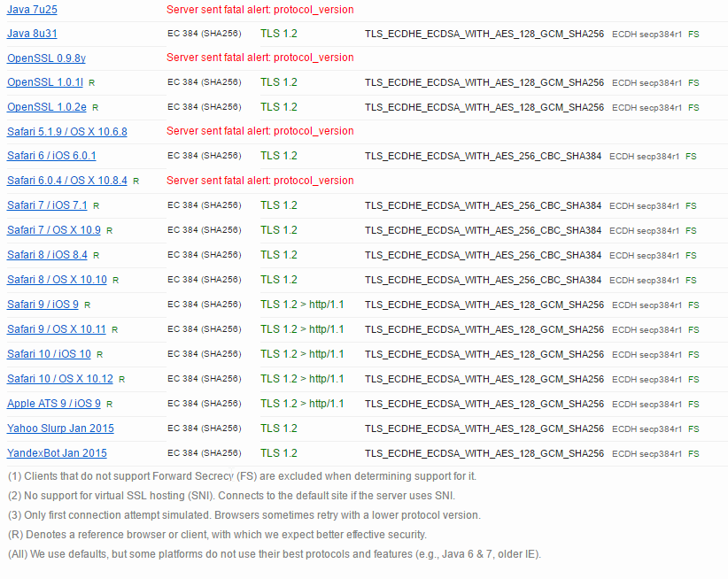The image size is (728, 579).
Task: Click the FS marker in the Yahoo Slurp row
Action: 693,429
